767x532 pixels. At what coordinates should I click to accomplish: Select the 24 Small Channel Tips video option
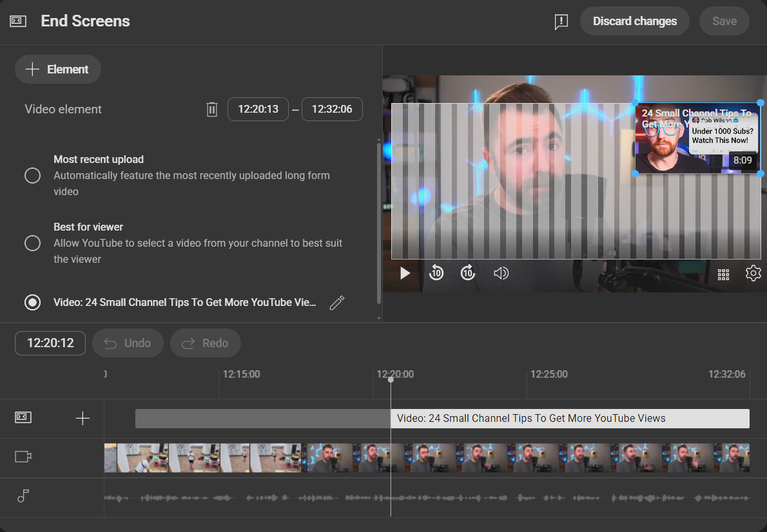[x=32, y=302]
